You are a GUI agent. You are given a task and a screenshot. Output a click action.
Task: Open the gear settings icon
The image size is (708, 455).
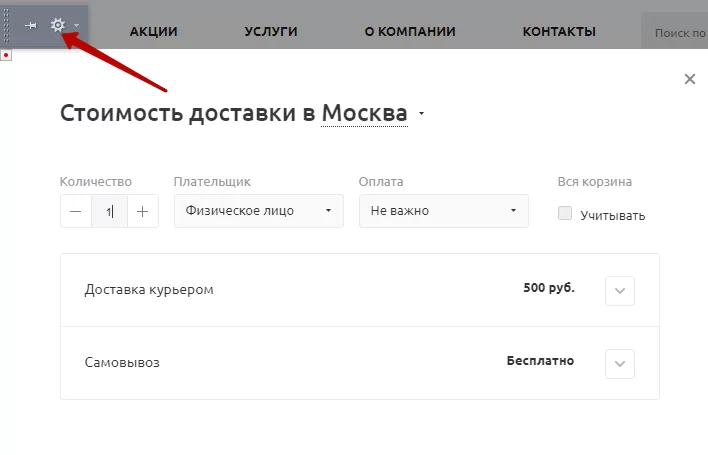click(x=58, y=25)
